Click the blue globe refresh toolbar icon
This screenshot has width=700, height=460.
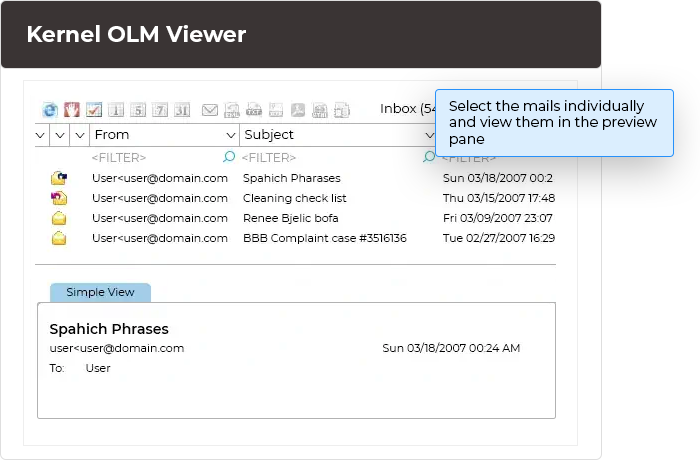tap(50, 109)
